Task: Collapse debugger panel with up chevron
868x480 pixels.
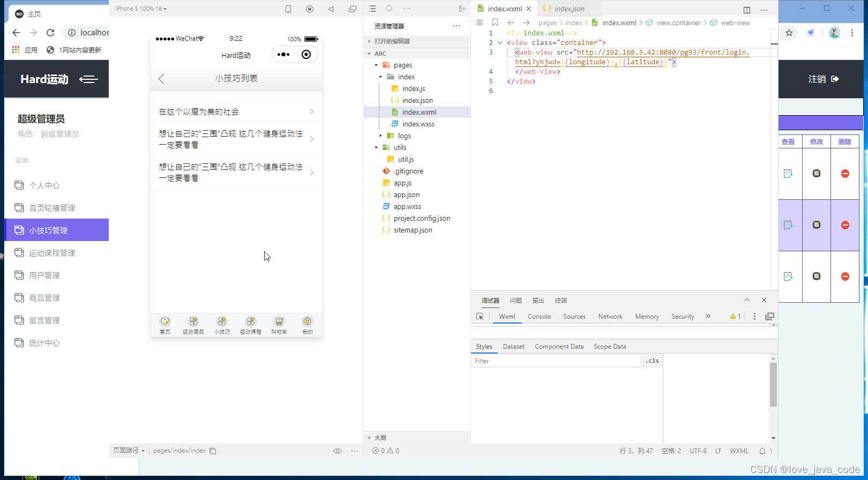Action: point(747,300)
